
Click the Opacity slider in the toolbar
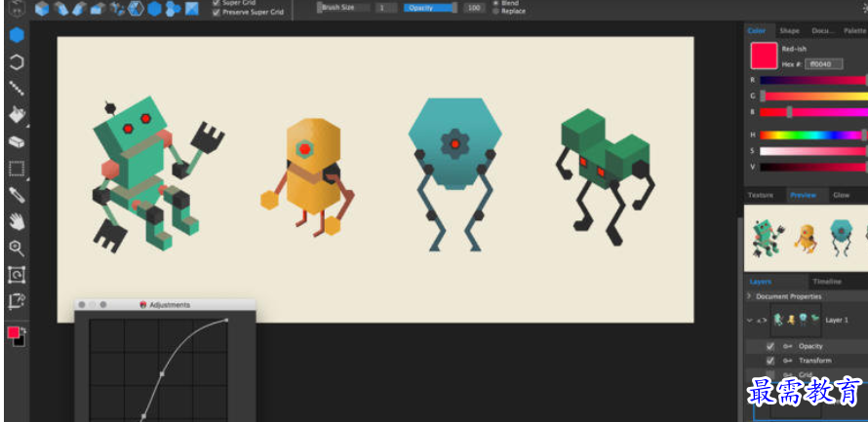pyautogui.click(x=430, y=8)
